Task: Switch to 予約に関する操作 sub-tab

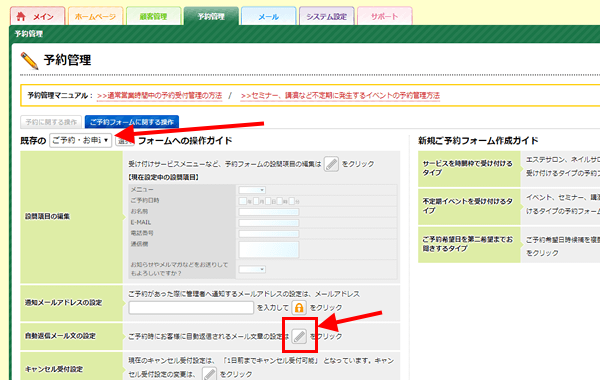Action: tap(51, 122)
